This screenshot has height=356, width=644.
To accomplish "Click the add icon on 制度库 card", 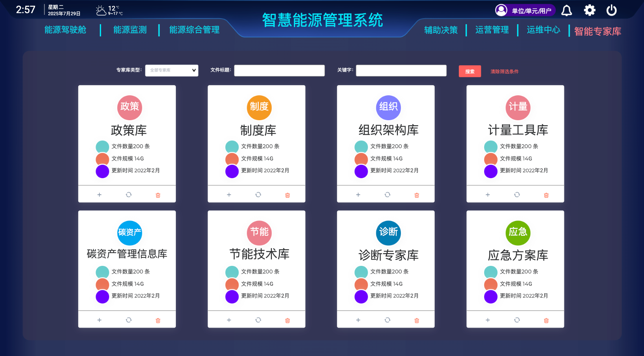I will click(229, 195).
